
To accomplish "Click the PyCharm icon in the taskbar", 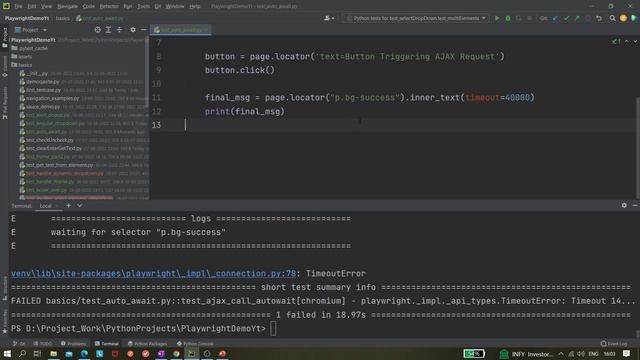I will pos(191,354).
